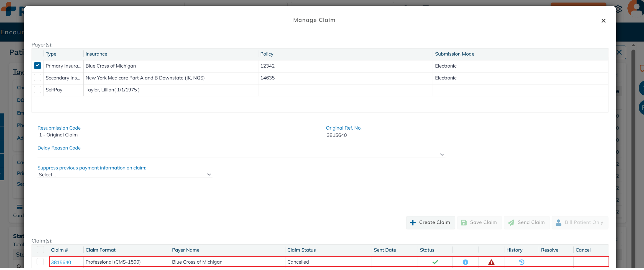644x270 pixels.
Task: Sort by the Claim Status column header
Action: [x=301, y=250]
